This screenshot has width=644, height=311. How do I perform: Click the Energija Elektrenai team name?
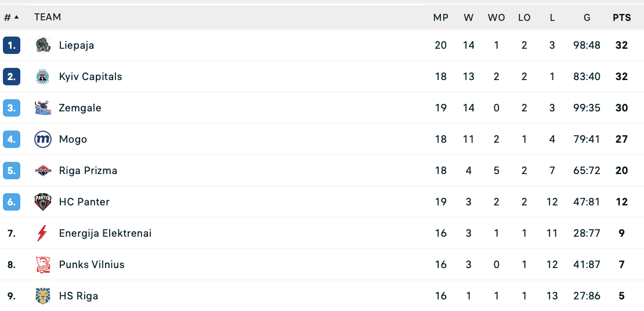pos(105,233)
